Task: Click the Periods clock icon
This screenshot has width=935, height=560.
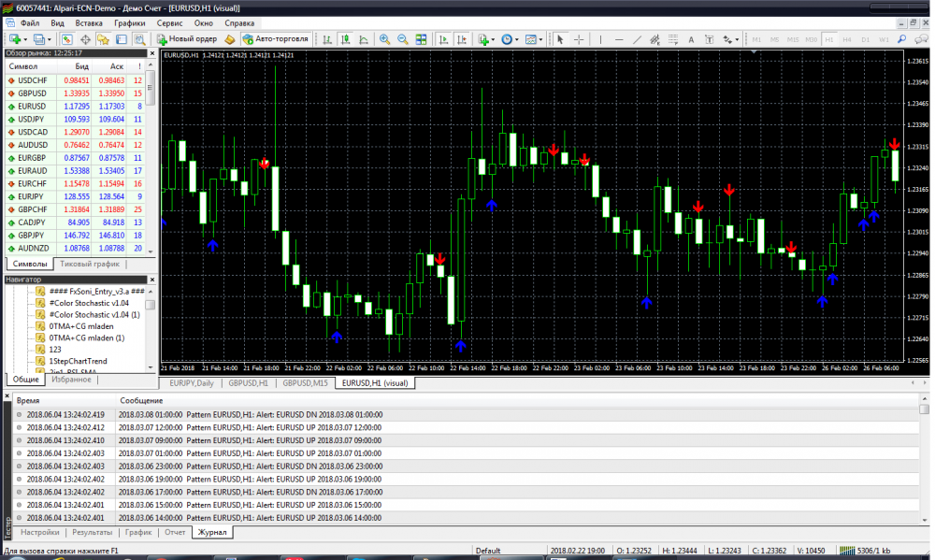Action: pyautogui.click(x=506, y=39)
